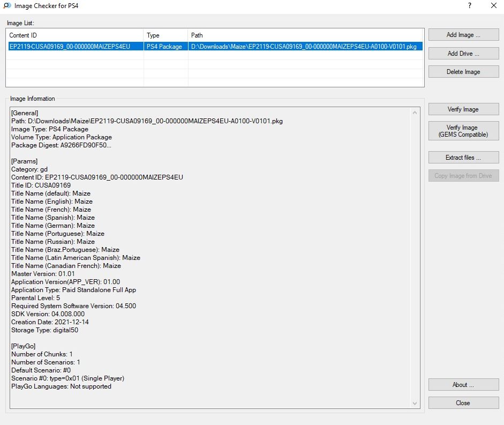Screen dimensions: 504x425
Task: Click 'Storage Type: digital50' line
Action: [44, 330]
